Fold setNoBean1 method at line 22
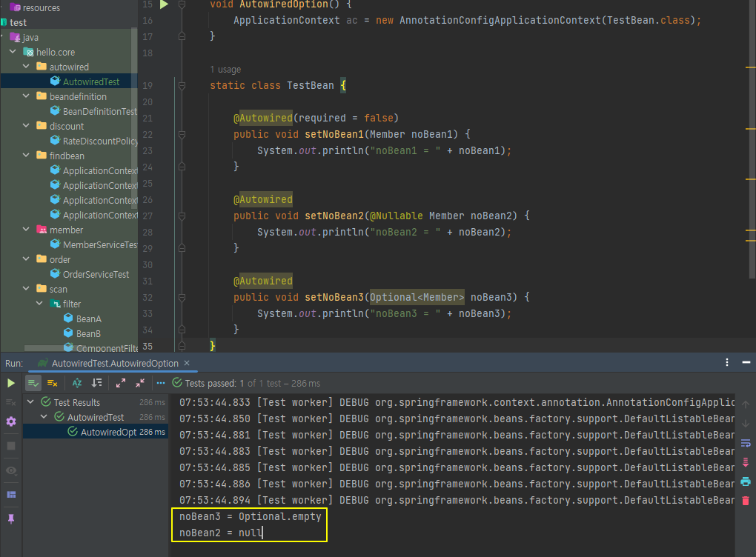This screenshot has width=756, height=557. [182, 134]
